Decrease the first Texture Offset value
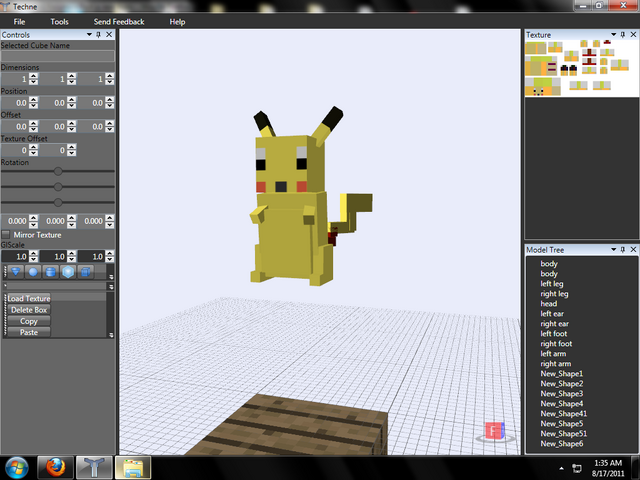 pyautogui.click(x=34, y=153)
